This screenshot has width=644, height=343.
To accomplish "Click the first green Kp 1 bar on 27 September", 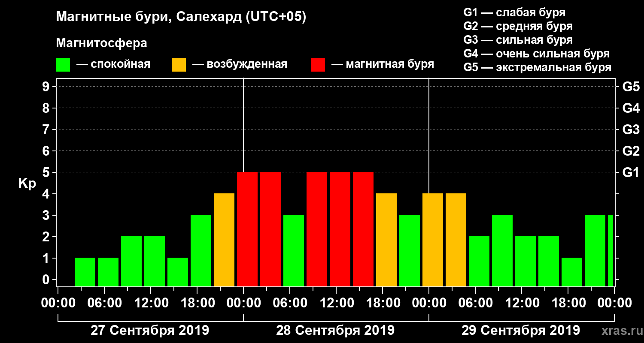I will 85,272.
